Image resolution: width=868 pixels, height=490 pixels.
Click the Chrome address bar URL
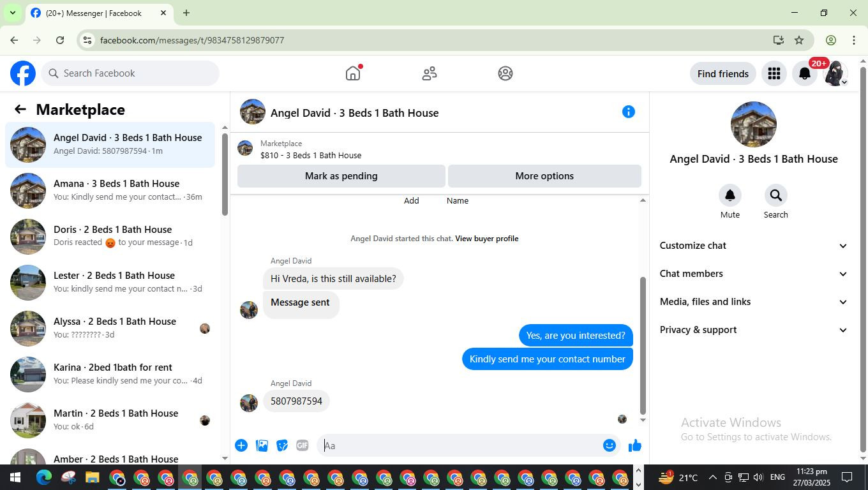tap(192, 40)
